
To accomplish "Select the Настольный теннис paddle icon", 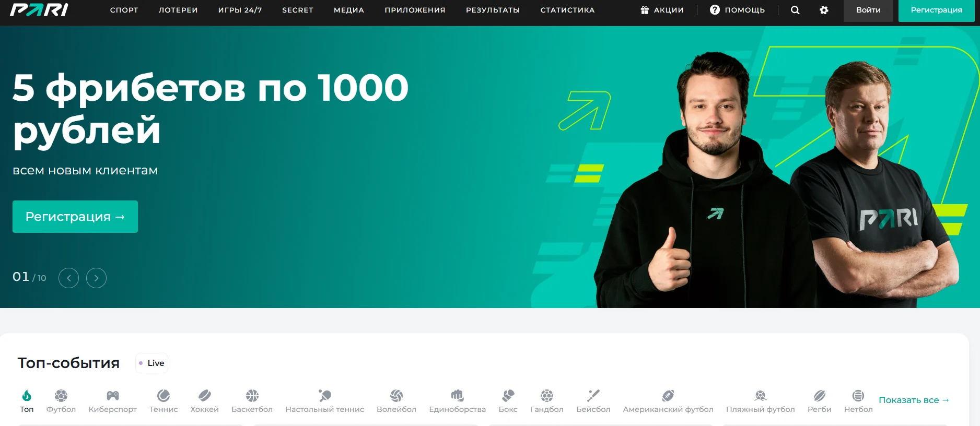I will coord(325,395).
